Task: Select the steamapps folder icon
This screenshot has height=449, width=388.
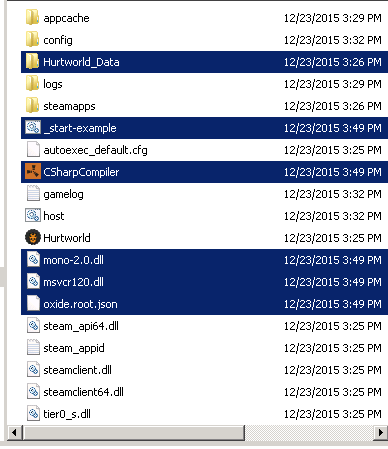Action: (32, 105)
